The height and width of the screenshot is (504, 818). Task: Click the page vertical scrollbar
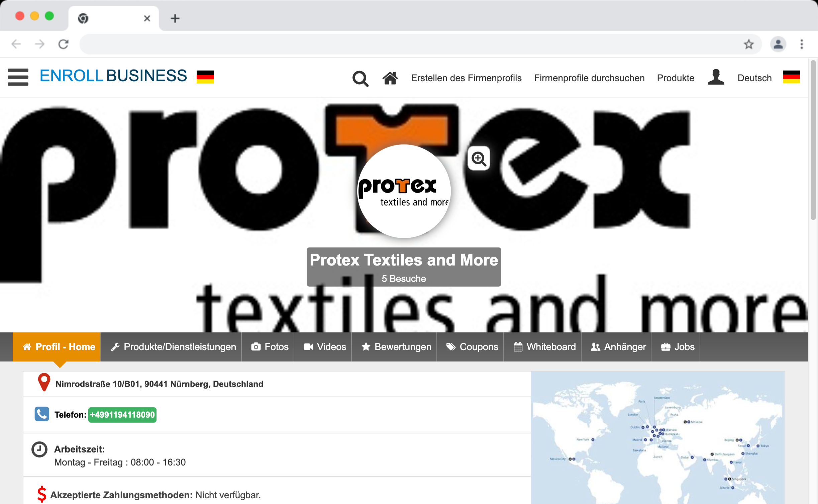813,140
